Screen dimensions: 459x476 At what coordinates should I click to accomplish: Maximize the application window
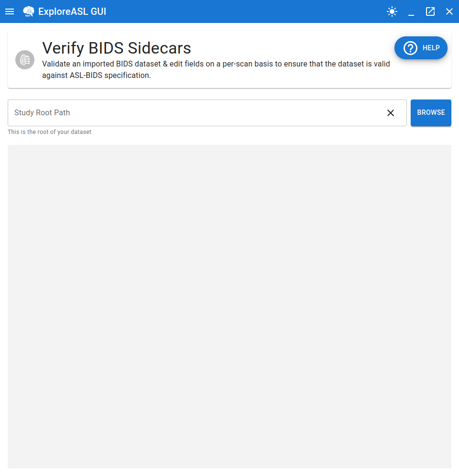pyautogui.click(x=430, y=11)
